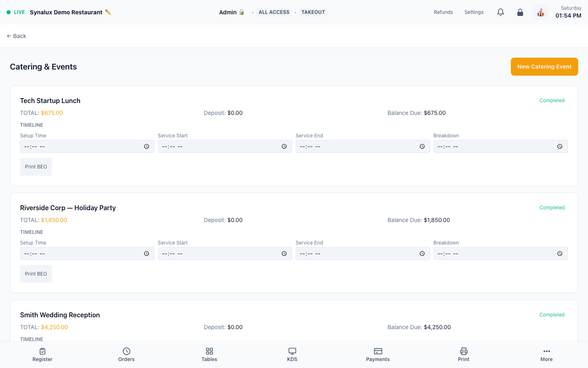The height and width of the screenshot is (368, 588).
Task: Open clock picker for Tech Startup Setup Time
Action: [147, 146]
